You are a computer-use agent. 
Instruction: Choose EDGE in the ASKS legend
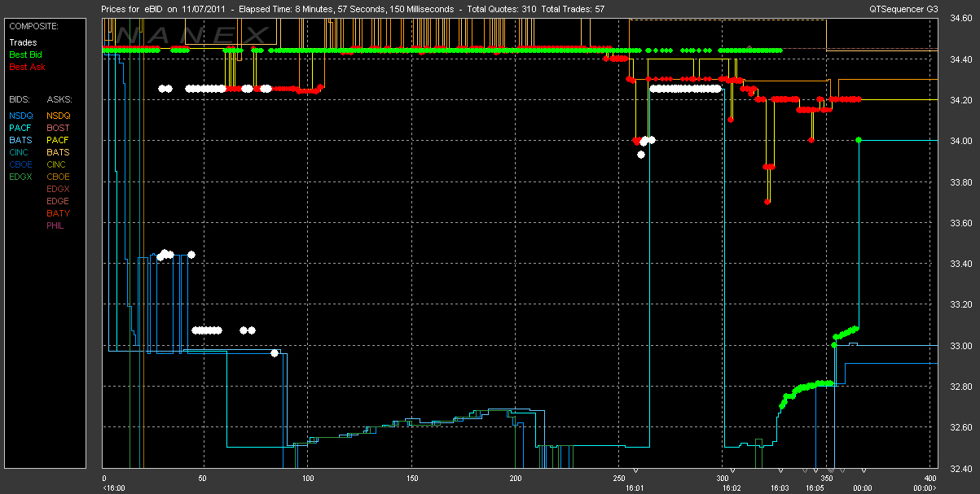coord(59,201)
